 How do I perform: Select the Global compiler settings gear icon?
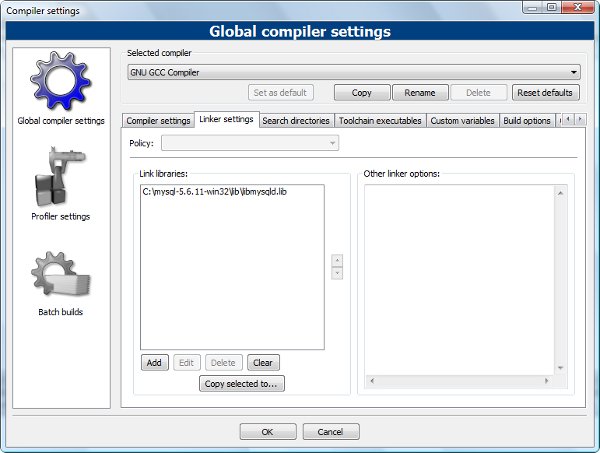(60, 82)
